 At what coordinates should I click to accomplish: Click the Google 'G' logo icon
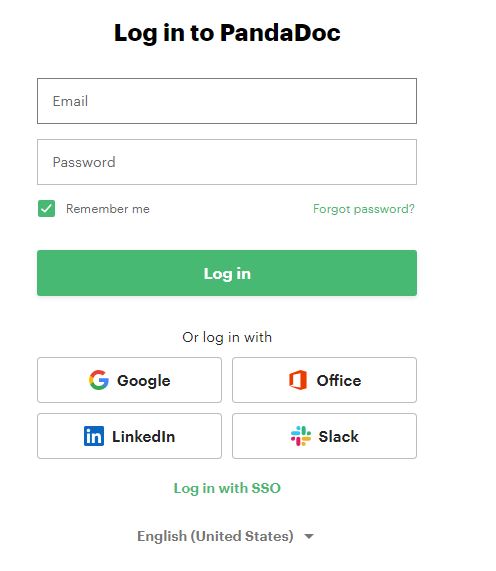click(x=99, y=380)
